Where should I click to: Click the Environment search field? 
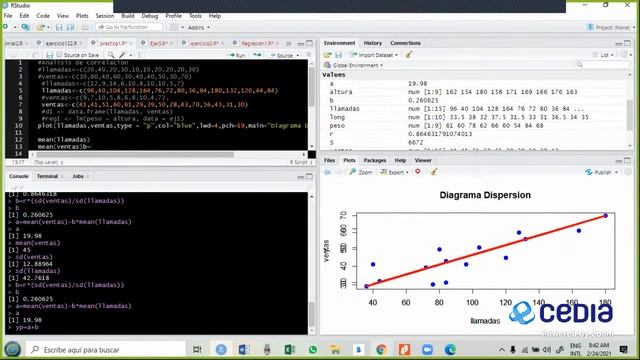(602, 65)
